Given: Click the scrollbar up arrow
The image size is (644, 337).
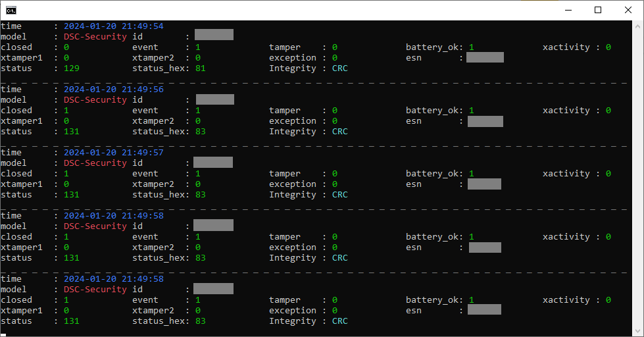Looking at the screenshot, I should click(637, 26).
